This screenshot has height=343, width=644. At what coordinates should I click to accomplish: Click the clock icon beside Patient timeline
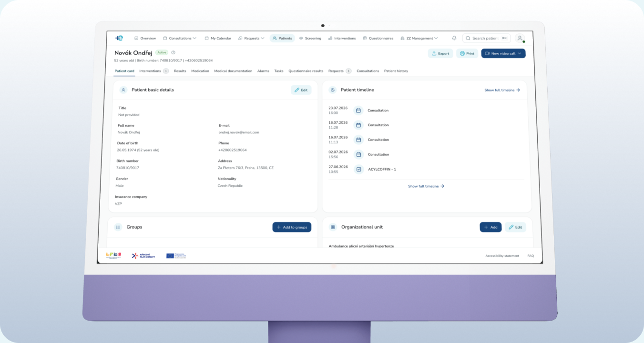(333, 90)
